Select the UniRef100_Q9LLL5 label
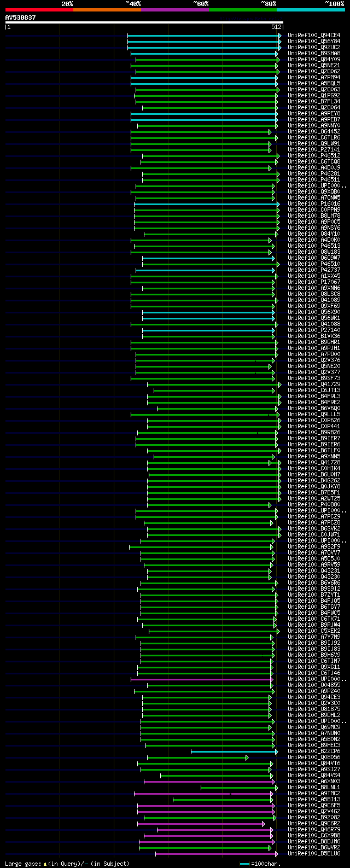This screenshot has height=868, width=350. pos(314,414)
